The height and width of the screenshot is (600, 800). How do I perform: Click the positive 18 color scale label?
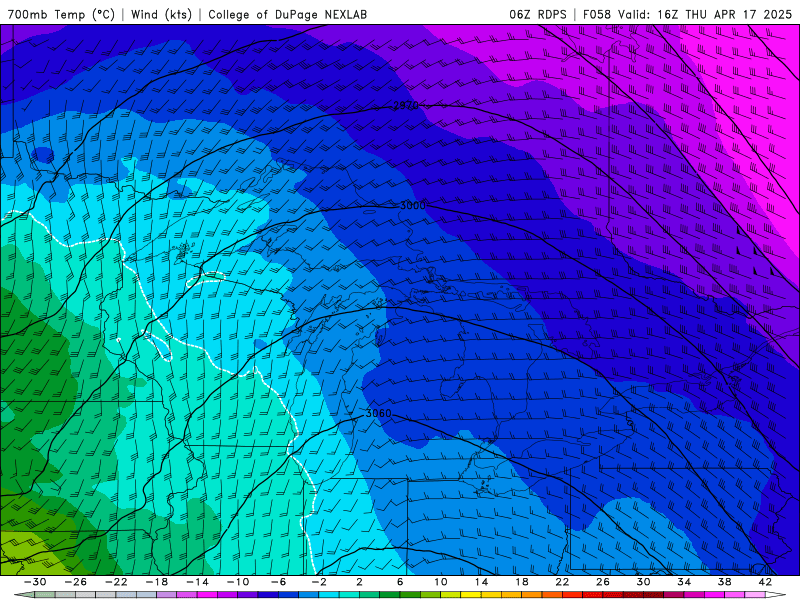point(521,582)
